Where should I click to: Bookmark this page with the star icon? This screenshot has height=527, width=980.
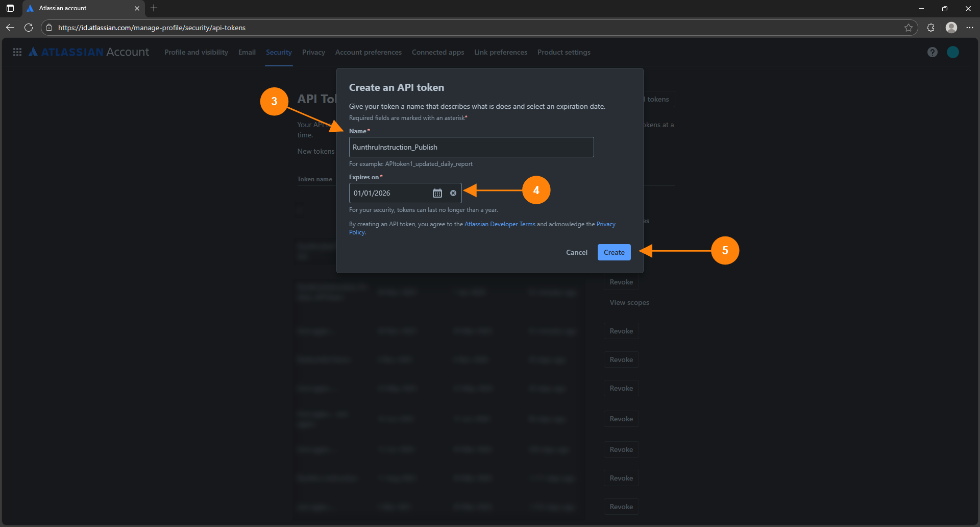click(908, 28)
